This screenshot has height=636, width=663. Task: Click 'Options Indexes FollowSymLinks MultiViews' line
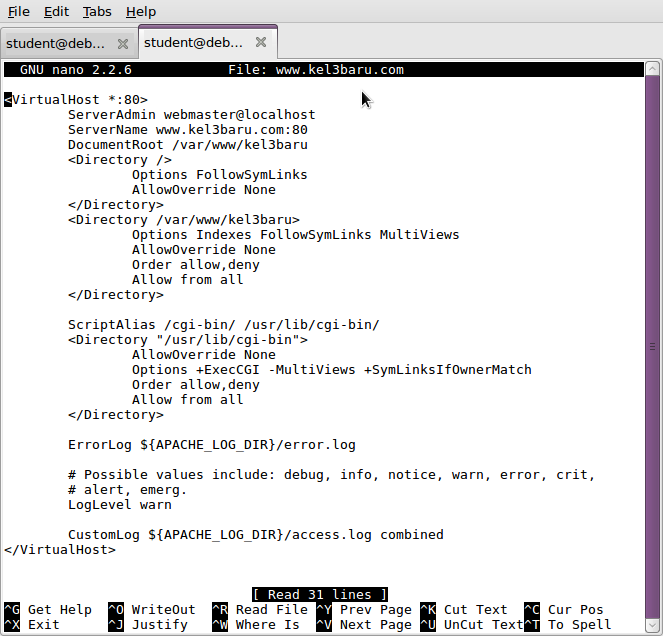pos(296,235)
